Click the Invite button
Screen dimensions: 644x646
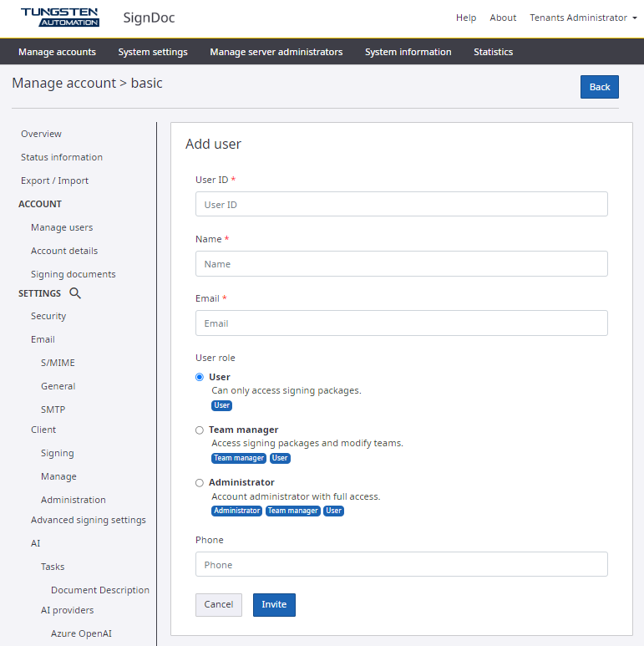click(x=274, y=604)
